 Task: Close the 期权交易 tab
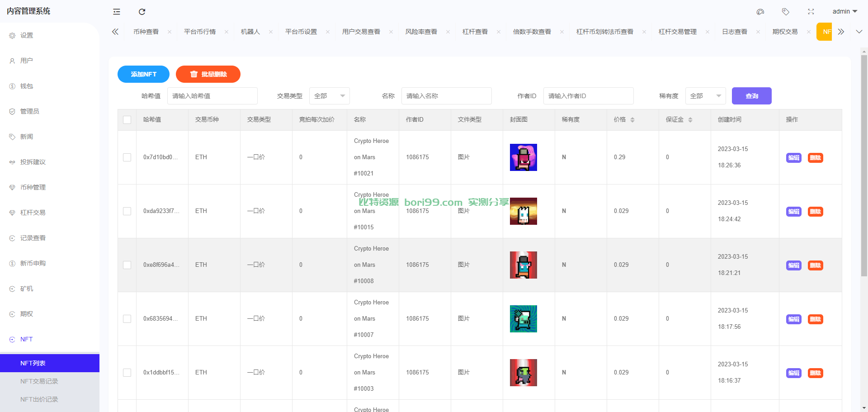click(809, 32)
